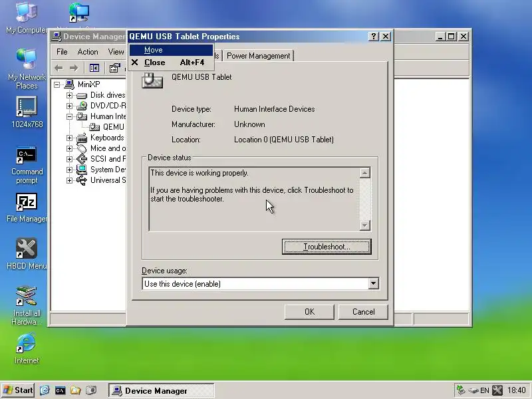
Task: Click the 18:40 clock in the tray
Action: (517, 390)
